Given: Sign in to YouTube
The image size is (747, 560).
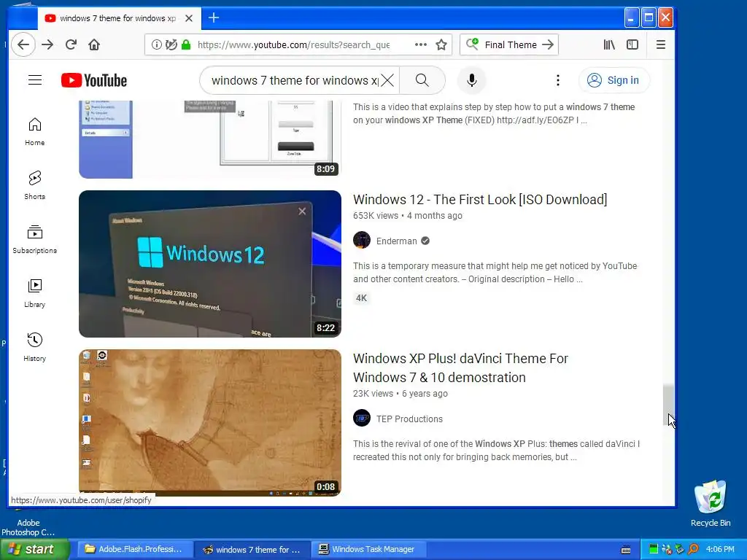Looking at the screenshot, I should [x=614, y=80].
